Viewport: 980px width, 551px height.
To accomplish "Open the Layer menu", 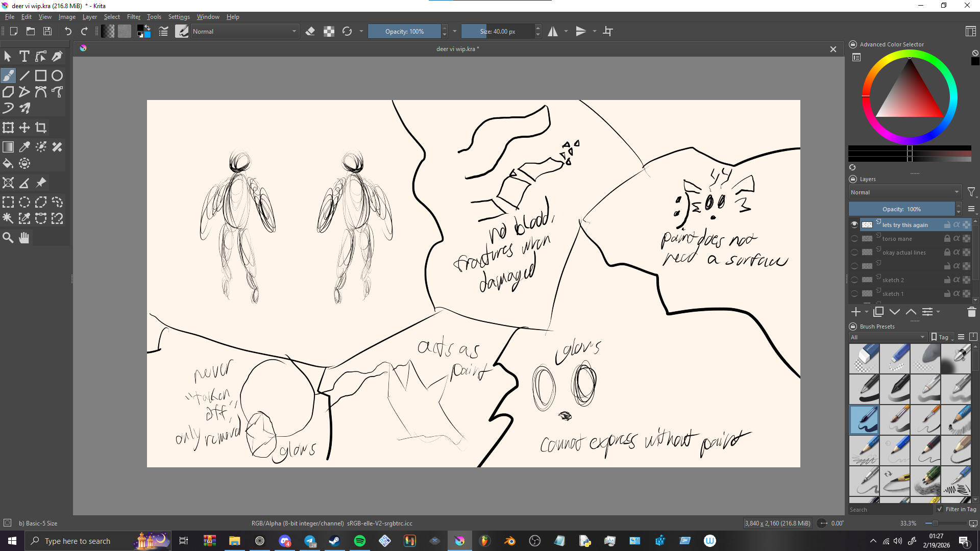I will coord(89,17).
